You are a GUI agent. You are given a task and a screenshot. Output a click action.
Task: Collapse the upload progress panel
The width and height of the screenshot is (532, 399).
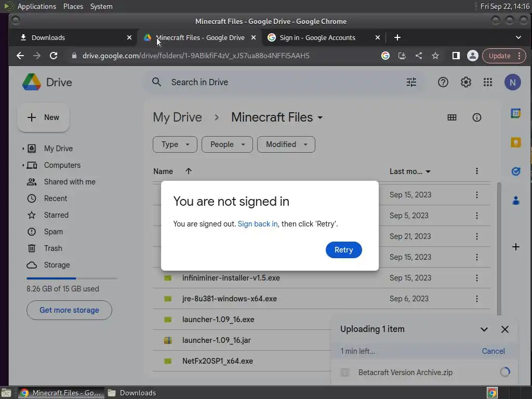coord(484,329)
